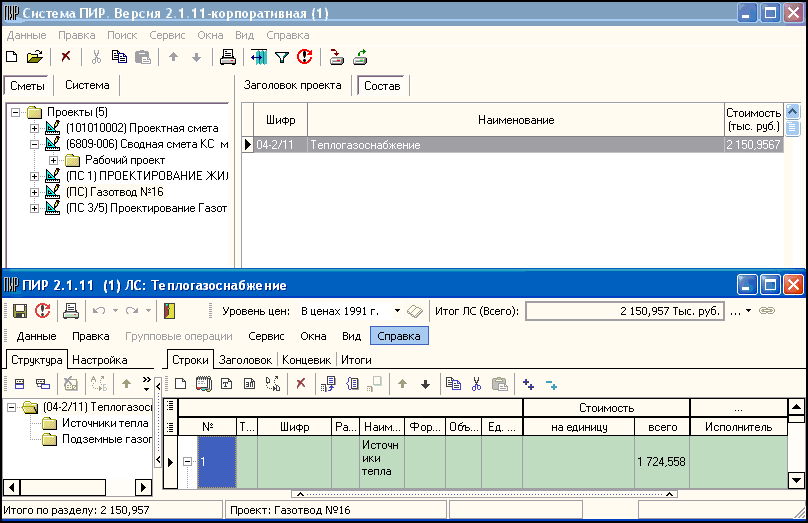Recalculate the ЛС with red refresh icon
Screen dimensions: 808x523
click(x=43, y=310)
